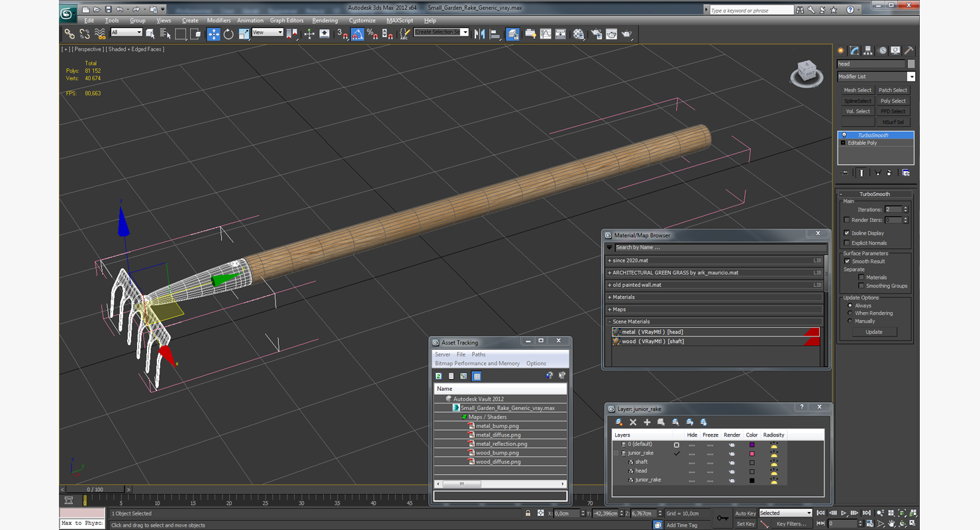980x530 pixels.
Task: Activate the Select and Link tool
Action: point(70,33)
